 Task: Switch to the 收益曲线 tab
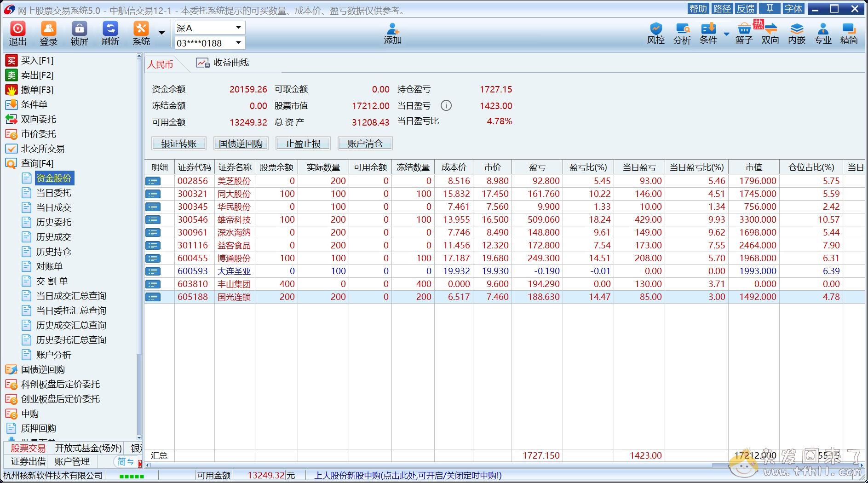(223, 63)
